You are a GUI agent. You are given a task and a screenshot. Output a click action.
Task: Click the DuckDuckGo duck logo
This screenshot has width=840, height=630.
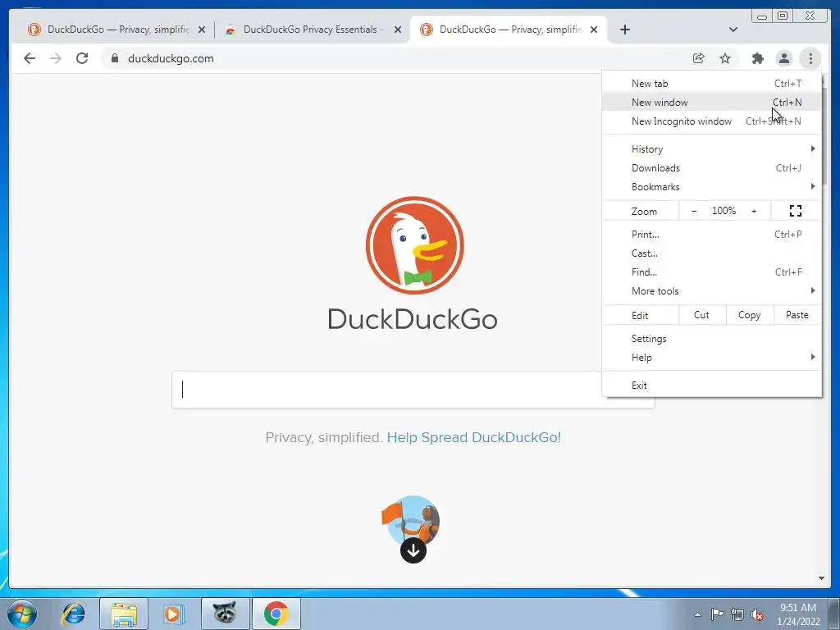414,245
